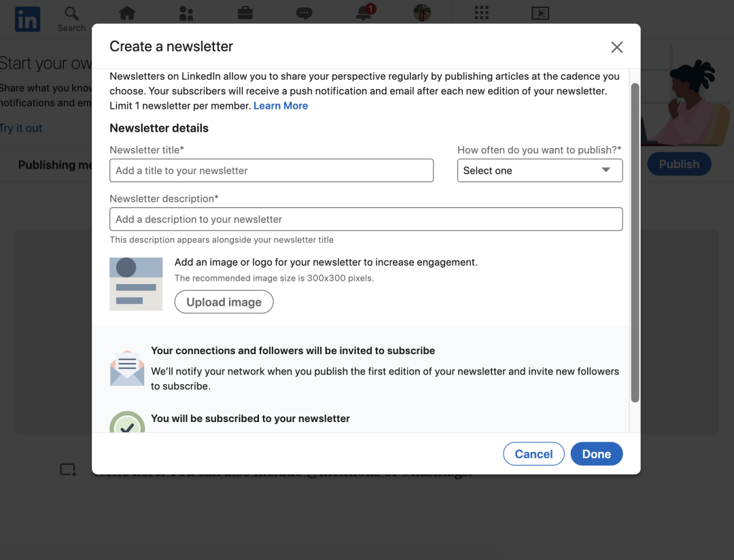This screenshot has width=734, height=560.
Task: Click the LinkedIn home logo
Action: [27, 19]
